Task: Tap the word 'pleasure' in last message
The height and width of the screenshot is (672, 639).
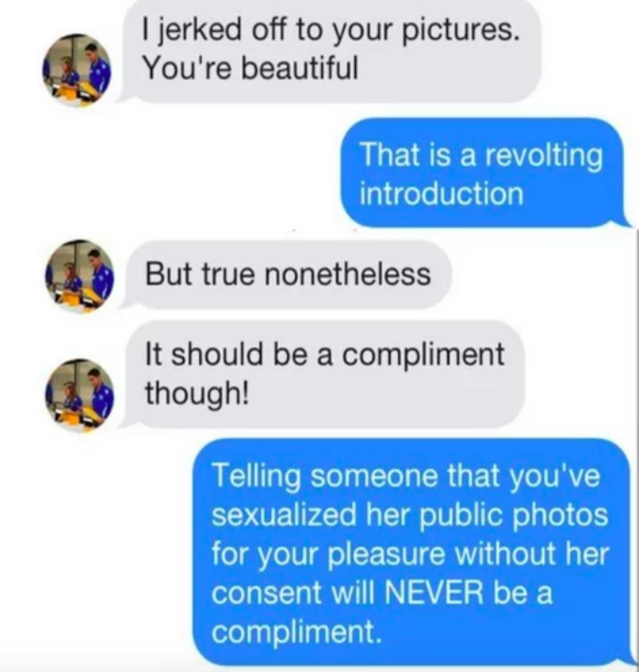Action: (x=387, y=554)
